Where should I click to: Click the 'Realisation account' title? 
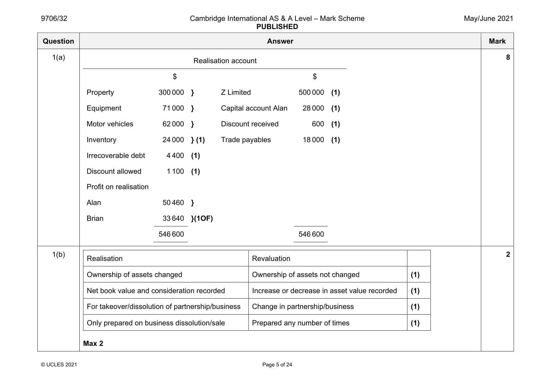tap(225, 61)
